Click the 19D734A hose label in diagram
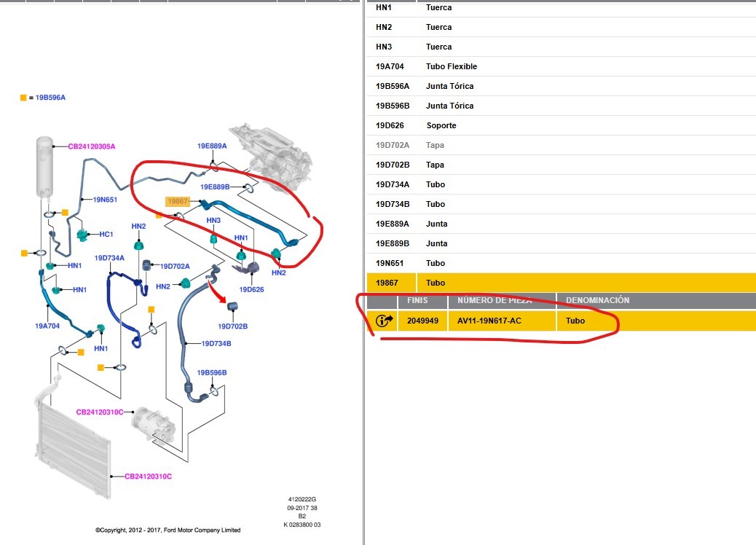Image resolution: width=756 pixels, height=545 pixels. click(x=109, y=258)
